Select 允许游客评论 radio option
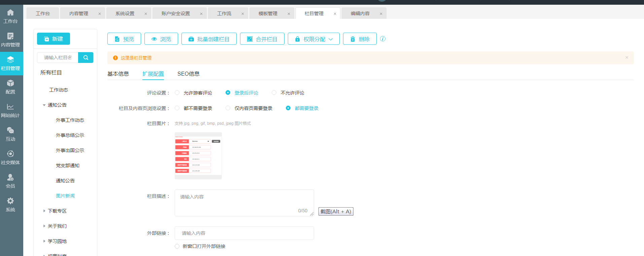 click(177, 93)
